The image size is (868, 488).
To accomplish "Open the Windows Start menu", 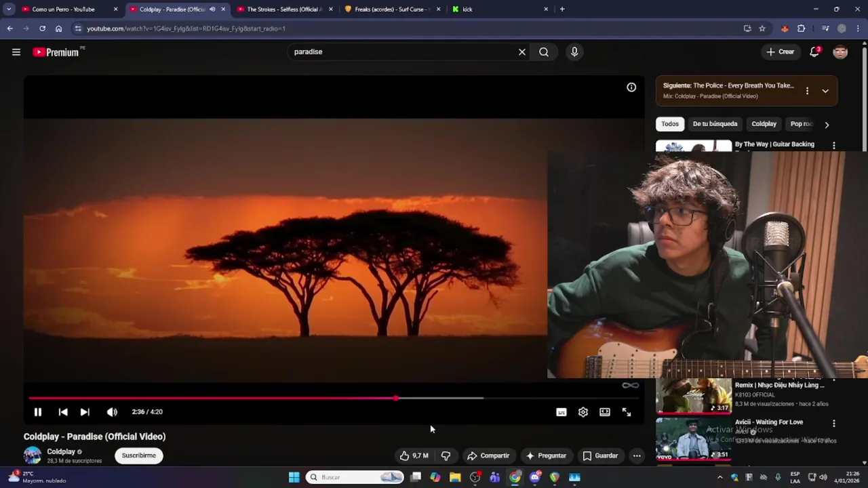I will click(x=294, y=477).
